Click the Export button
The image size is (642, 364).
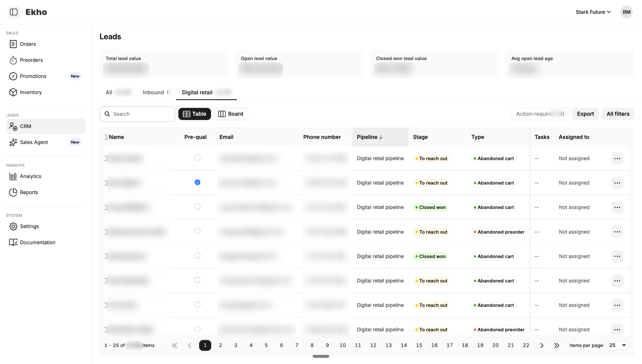586,114
